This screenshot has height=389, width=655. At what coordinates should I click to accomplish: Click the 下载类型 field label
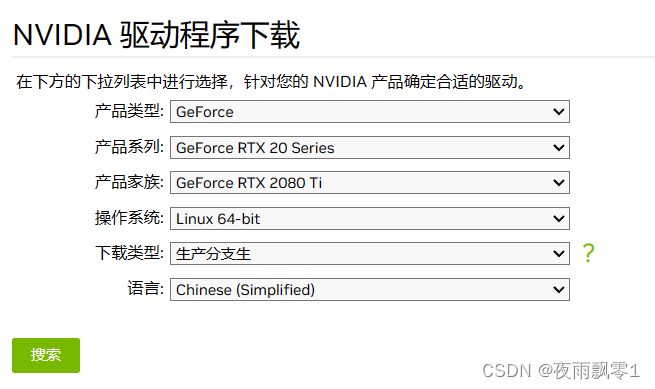pyautogui.click(x=129, y=253)
